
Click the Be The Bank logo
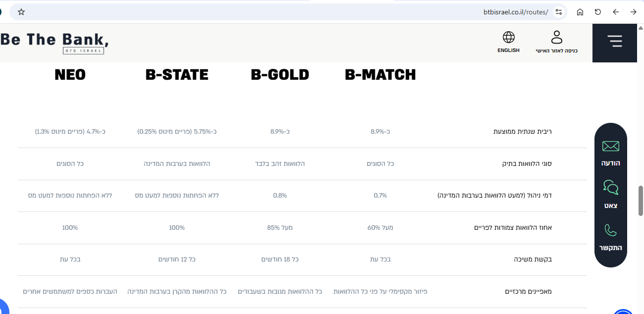point(54,42)
